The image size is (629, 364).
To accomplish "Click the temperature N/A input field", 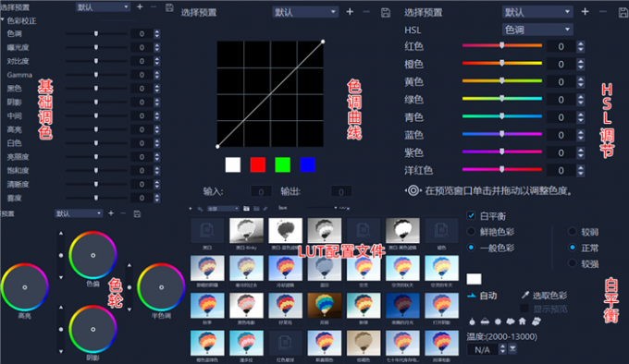I will click(x=483, y=349).
